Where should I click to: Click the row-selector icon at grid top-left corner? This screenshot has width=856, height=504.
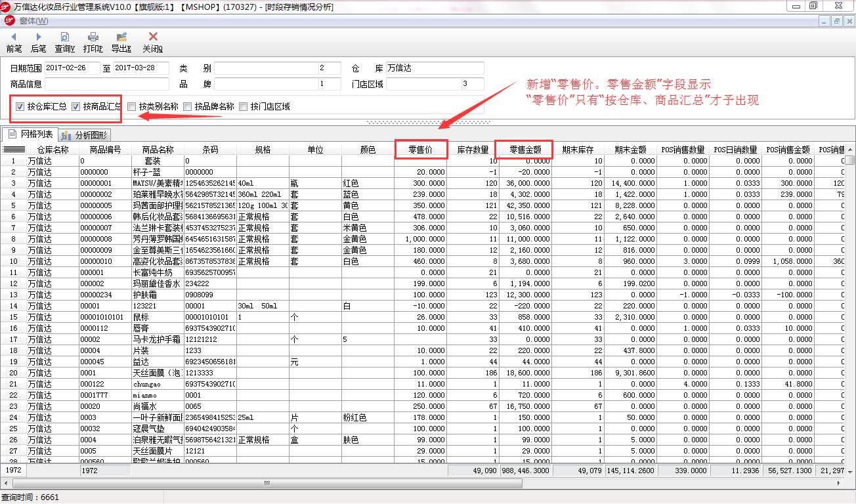pyautogui.click(x=14, y=150)
